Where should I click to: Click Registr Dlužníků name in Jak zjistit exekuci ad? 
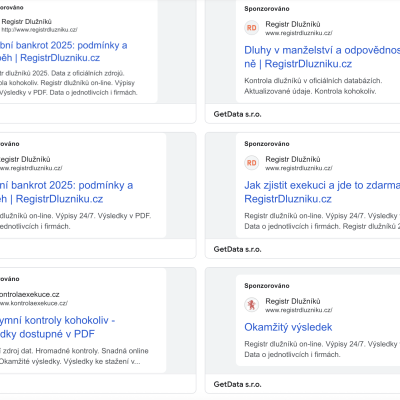(293, 159)
